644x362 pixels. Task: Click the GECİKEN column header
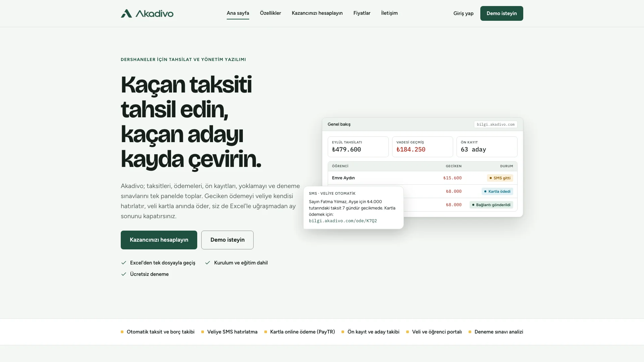click(453, 166)
